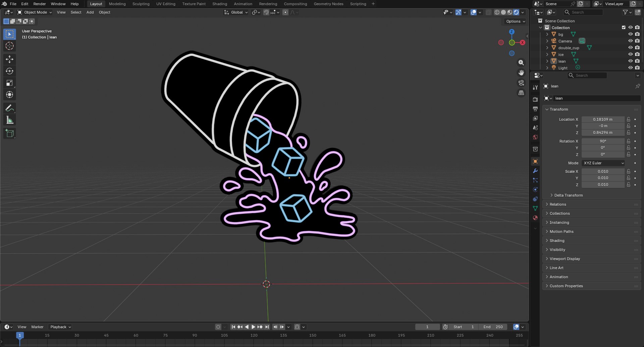Click the Scale X value field
This screenshot has height=347, width=644.
coord(603,171)
